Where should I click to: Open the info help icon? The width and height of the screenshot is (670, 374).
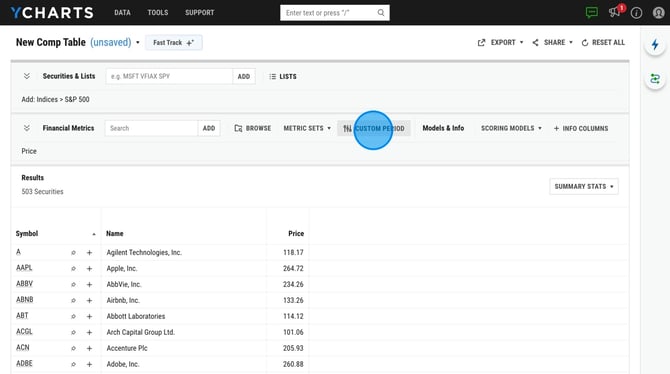[x=636, y=13]
